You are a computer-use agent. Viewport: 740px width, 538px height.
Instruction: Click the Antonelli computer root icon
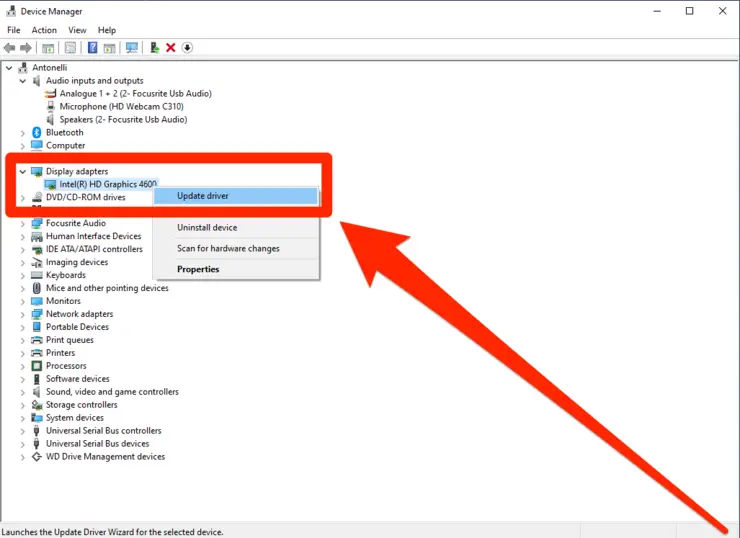point(23,67)
